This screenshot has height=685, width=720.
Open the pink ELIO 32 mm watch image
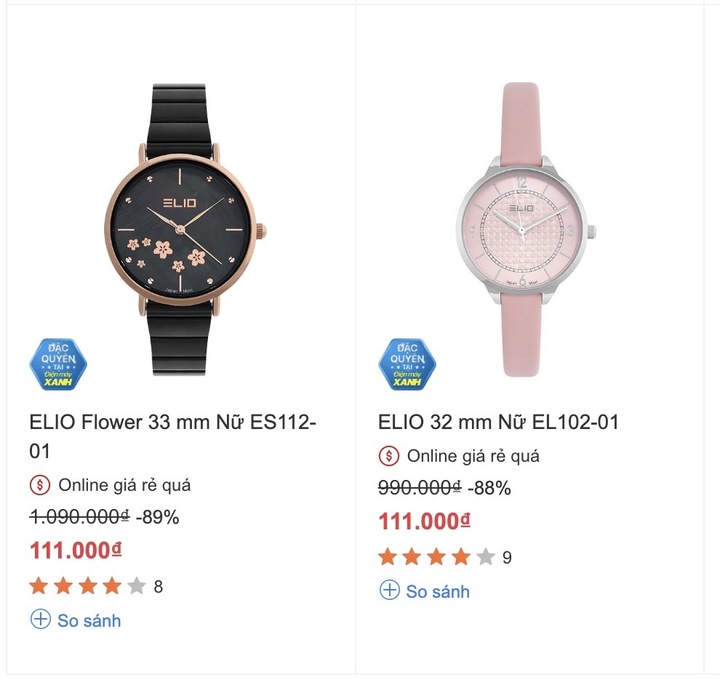[x=524, y=230]
